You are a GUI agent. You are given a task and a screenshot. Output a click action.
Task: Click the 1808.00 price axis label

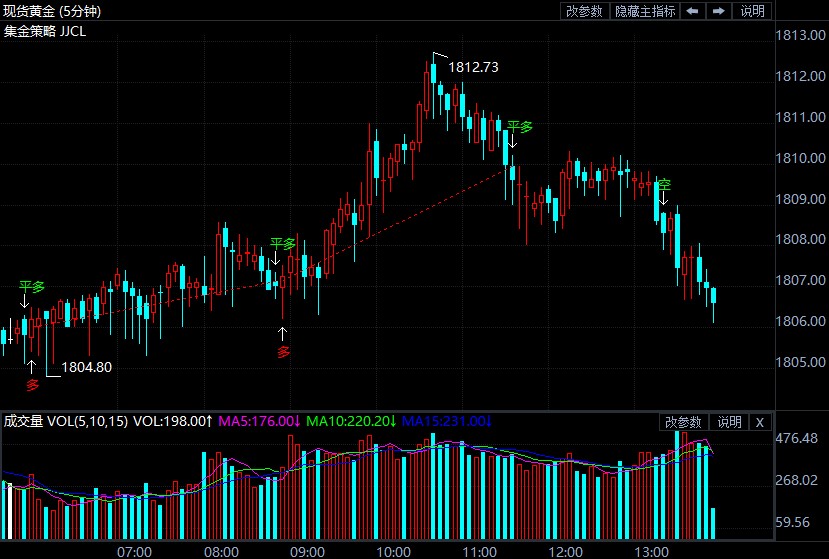800,239
